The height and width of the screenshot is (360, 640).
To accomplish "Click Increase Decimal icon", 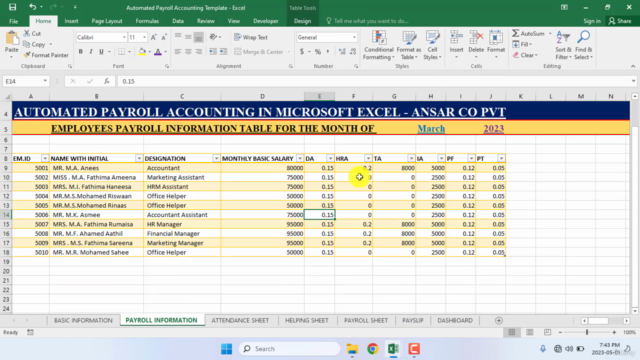I will point(342,52).
